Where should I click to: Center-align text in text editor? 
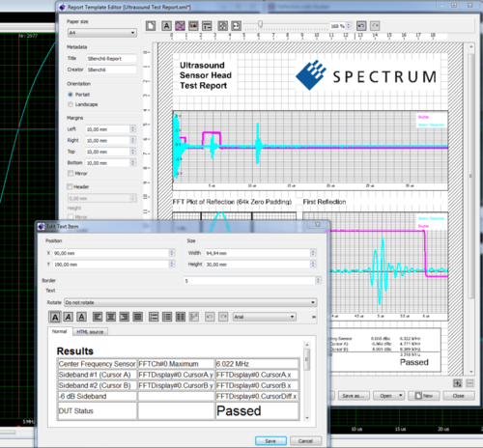tap(111, 317)
